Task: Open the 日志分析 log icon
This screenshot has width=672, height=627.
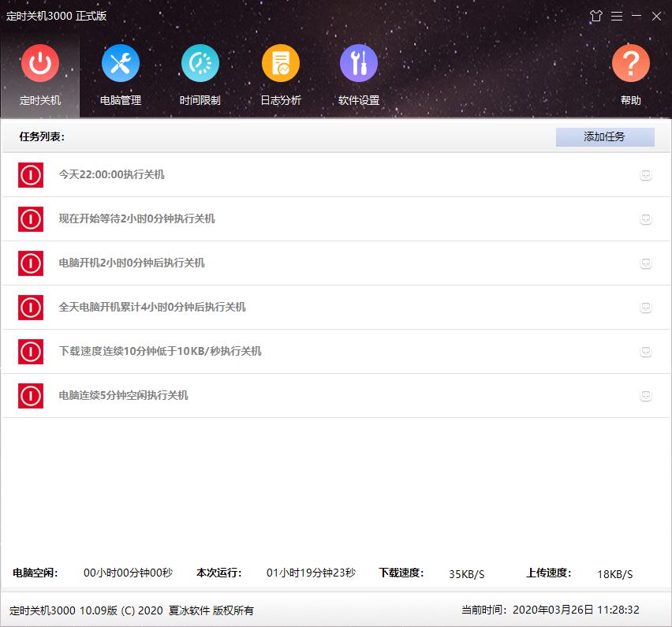Action: coord(281,65)
